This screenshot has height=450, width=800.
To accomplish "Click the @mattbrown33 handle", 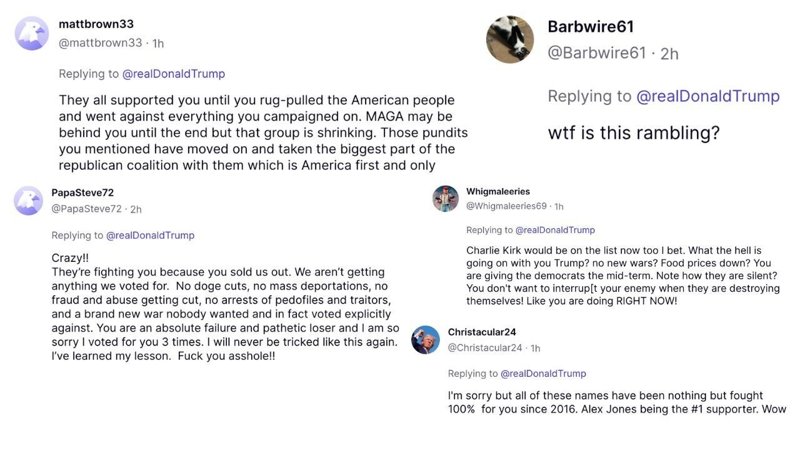I will click(x=101, y=43).
